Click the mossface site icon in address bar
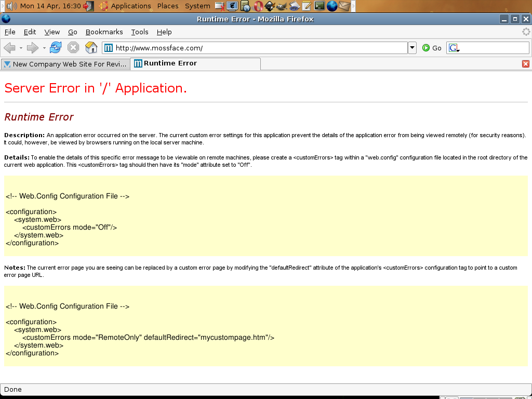The width and height of the screenshot is (532, 399). pyautogui.click(x=108, y=48)
